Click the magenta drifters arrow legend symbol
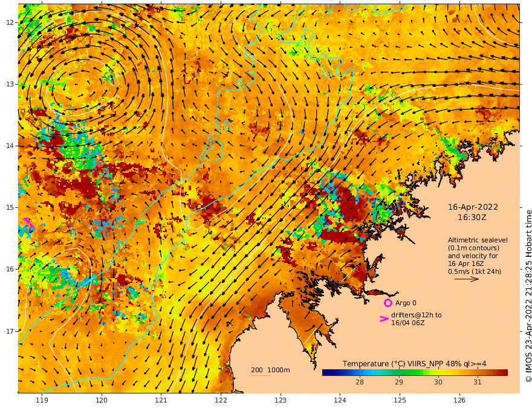 384,319
